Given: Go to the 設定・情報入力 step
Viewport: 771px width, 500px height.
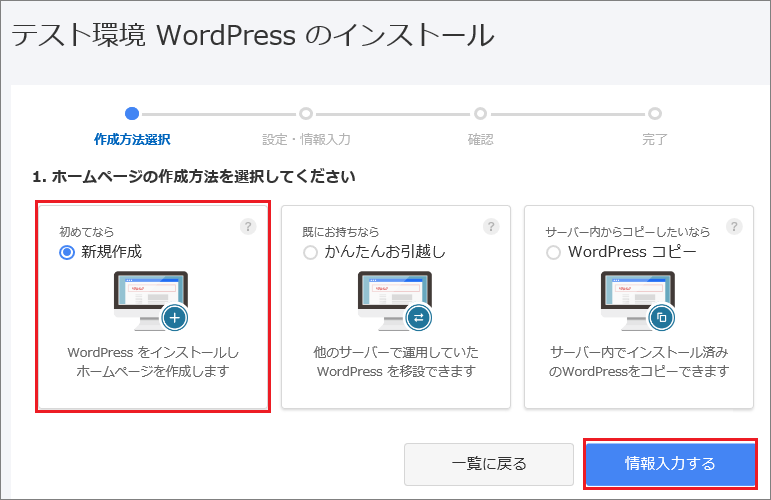Looking at the screenshot, I should click(306, 140).
